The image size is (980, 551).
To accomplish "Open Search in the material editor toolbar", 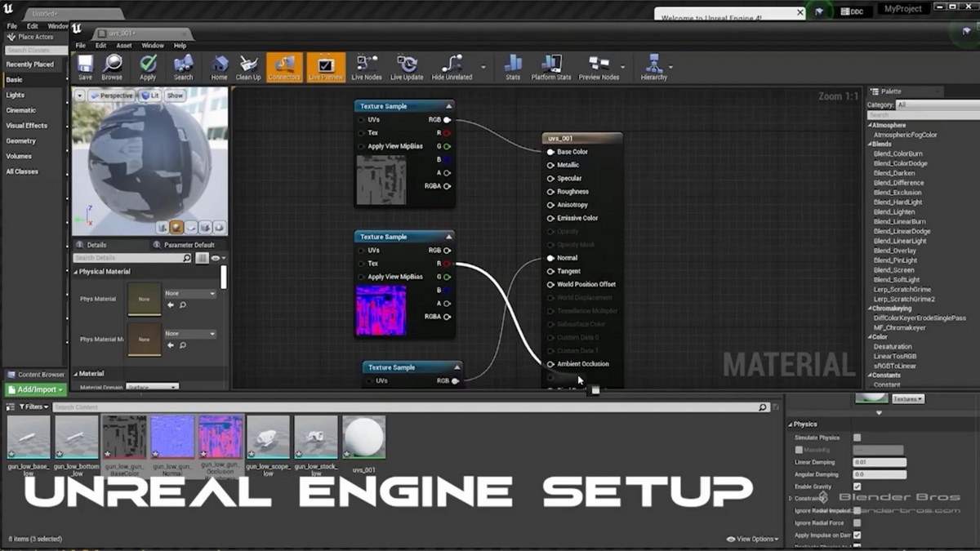I will point(184,68).
